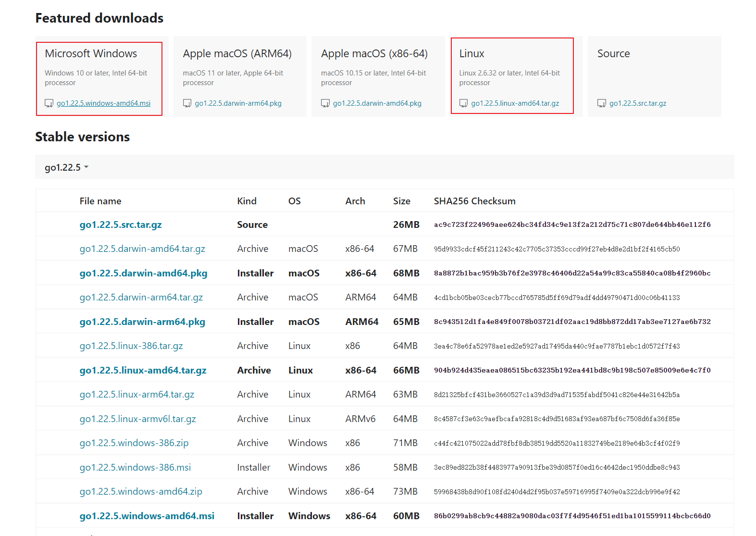Open go1.22.5.windows-386.zip table link
The width and height of the screenshot is (756, 536).
click(x=134, y=443)
